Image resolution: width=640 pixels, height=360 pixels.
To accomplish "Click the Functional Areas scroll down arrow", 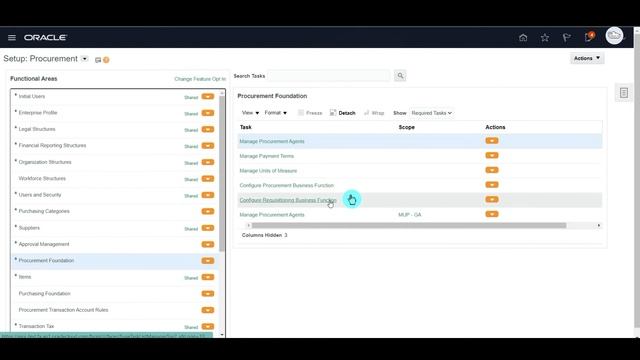I will pos(222,335).
